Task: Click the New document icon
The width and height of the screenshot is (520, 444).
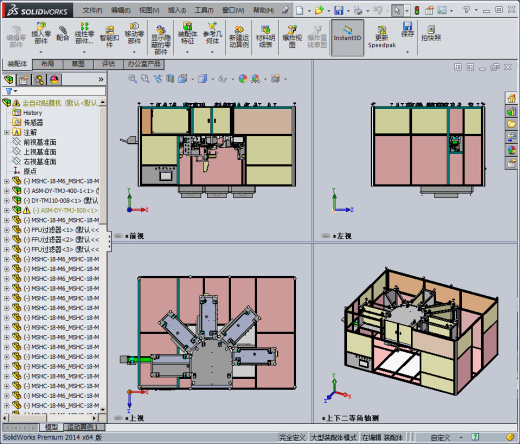Action: [299, 10]
